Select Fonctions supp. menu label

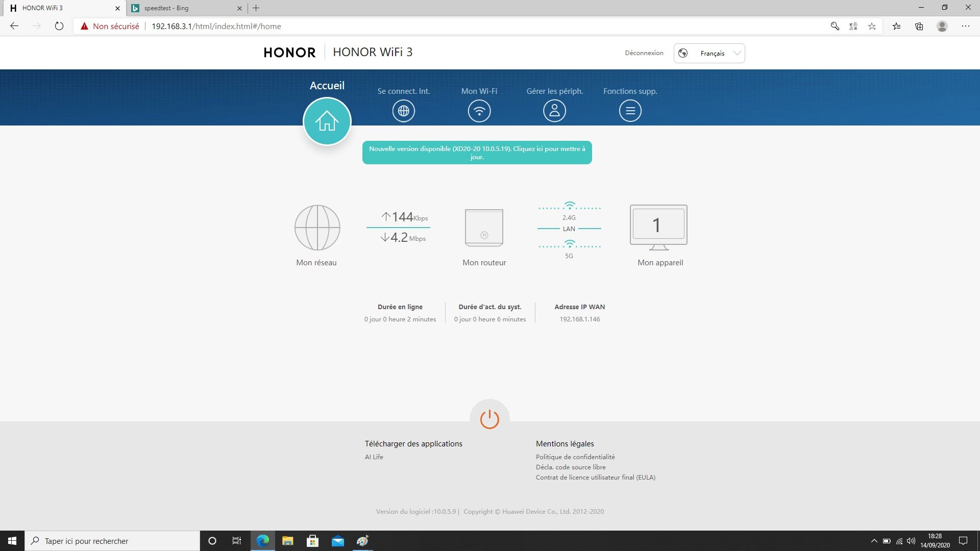click(630, 91)
